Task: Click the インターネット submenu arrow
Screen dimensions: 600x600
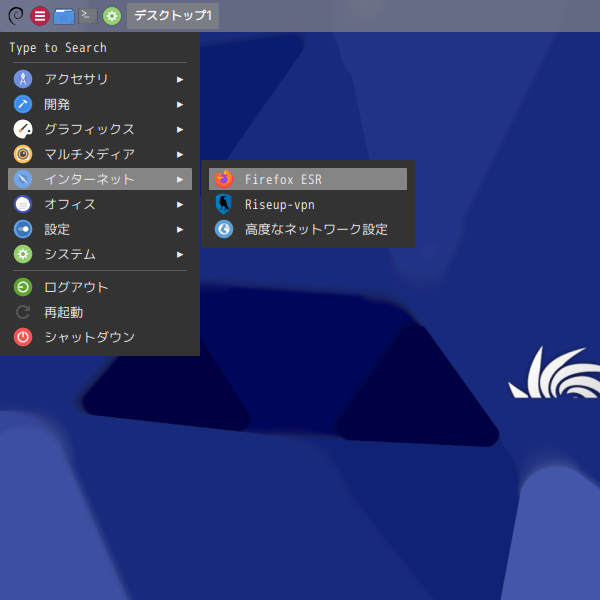Action: point(180,179)
